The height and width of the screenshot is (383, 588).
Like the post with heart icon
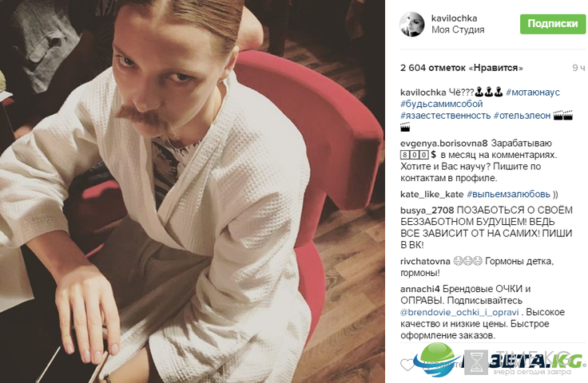click(x=407, y=365)
